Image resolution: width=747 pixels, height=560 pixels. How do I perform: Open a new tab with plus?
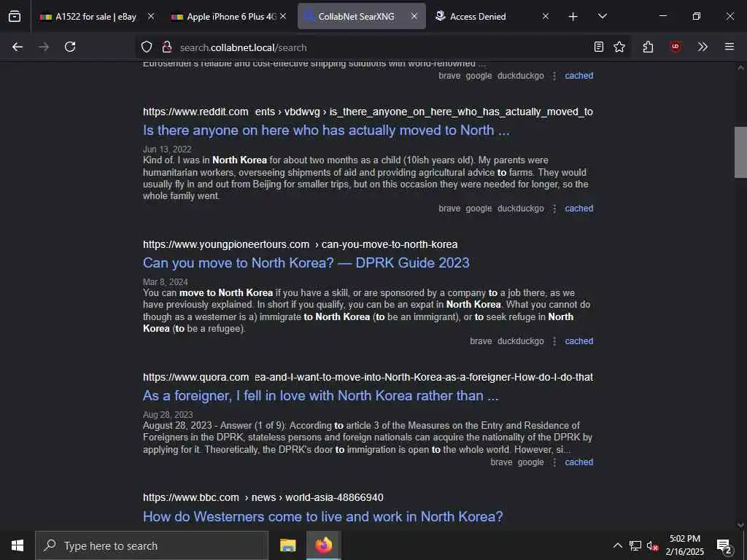coord(573,17)
